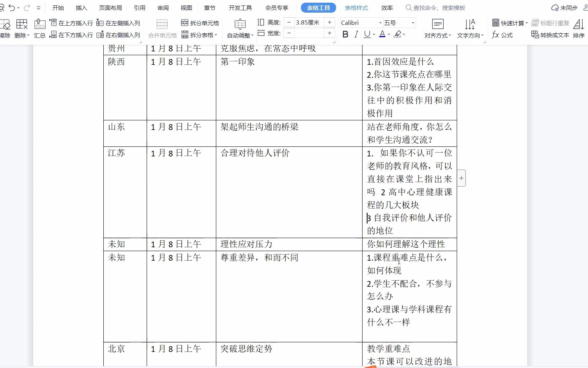The image size is (588, 368).
Task: Insert a column right with 在右侧插入列
Action: click(118, 35)
